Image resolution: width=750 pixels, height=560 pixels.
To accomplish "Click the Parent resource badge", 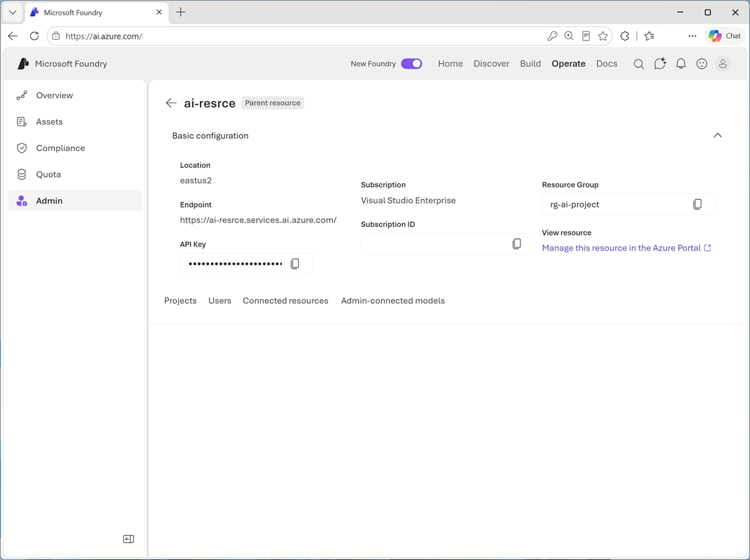I will [x=272, y=103].
